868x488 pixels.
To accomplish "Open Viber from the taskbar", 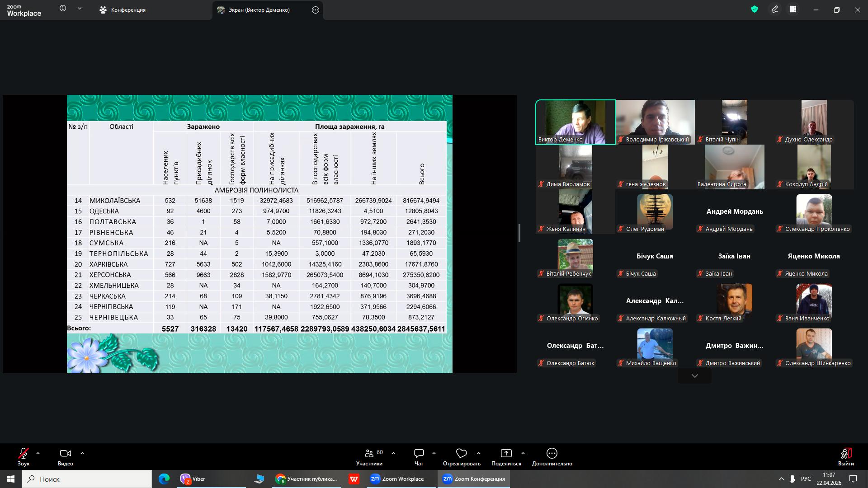I will [193, 479].
